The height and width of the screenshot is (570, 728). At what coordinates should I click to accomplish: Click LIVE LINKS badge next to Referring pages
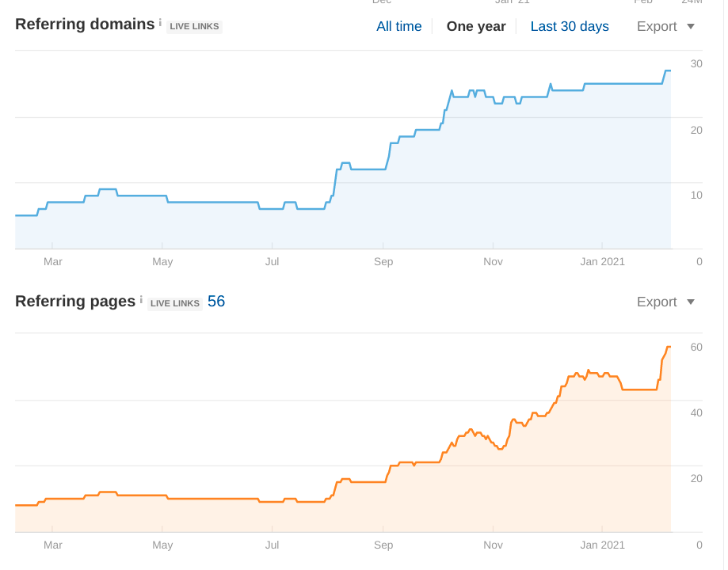pos(175,303)
